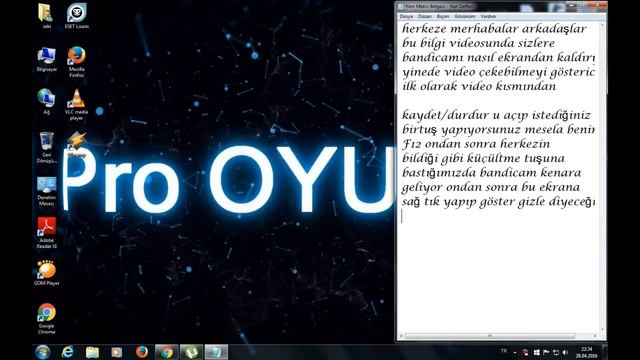Image resolution: width=640 pixels, height=360 pixels.
Task: Launch Internet Explorer from the taskbar
Action: point(67,352)
